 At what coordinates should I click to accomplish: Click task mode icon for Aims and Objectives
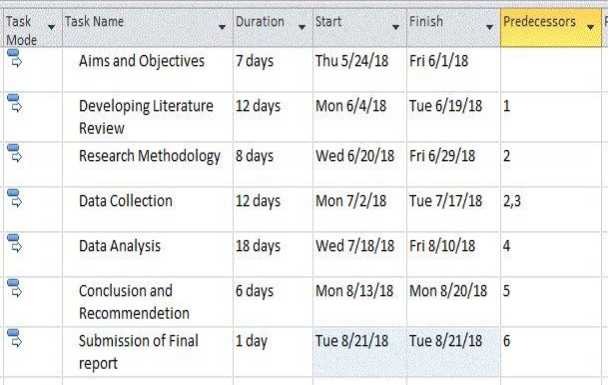(14, 58)
